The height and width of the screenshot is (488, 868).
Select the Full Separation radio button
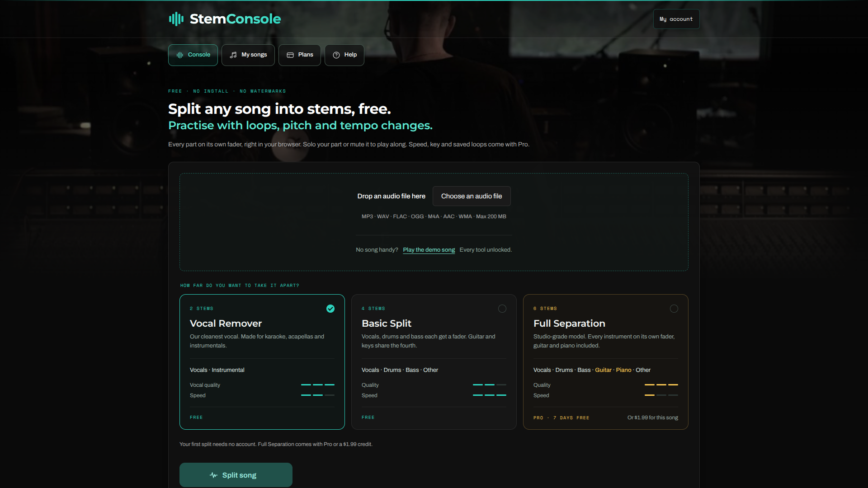[674, 309]
